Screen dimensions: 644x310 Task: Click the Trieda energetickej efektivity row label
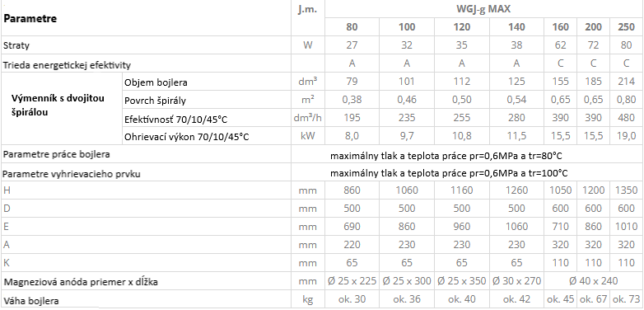click(67, 65)
